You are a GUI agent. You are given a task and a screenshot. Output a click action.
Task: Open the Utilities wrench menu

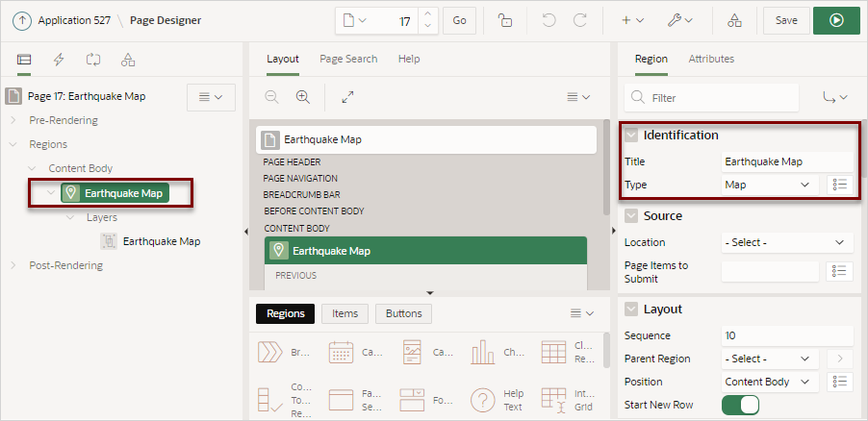679,21
